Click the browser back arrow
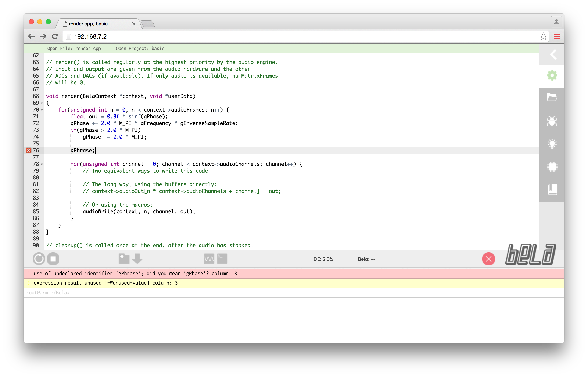The image size is (588, 377). 31,36
